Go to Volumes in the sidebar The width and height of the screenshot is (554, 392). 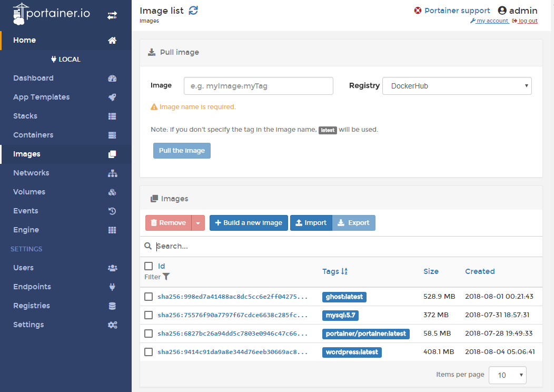[x=29, y=192]
